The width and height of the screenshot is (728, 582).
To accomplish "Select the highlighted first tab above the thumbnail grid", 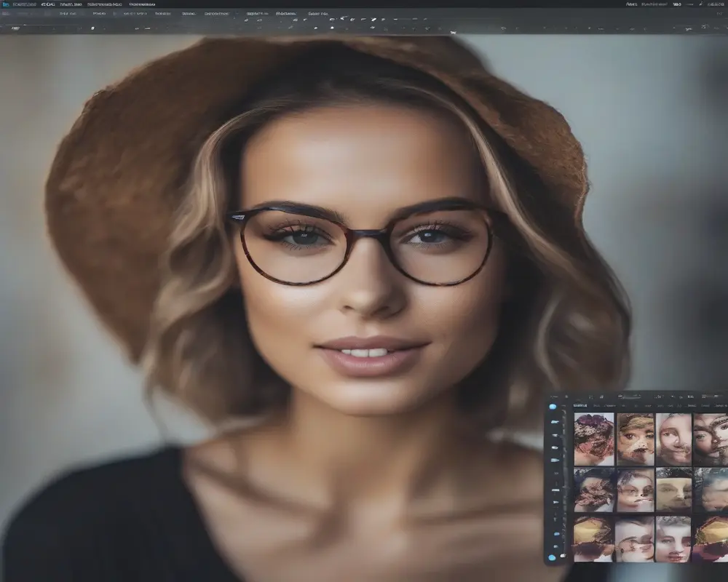I will click(x=580, y=405).
